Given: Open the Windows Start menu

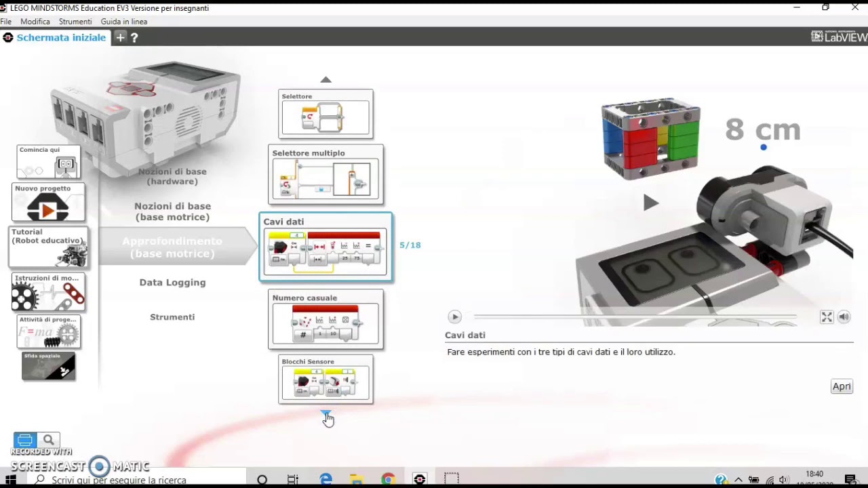Looking at the screenshot, I should click(x=11, y=480).
